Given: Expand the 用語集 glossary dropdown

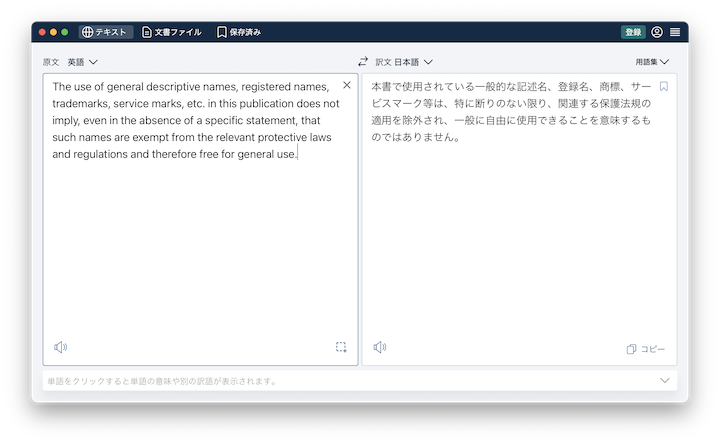Looking at the screenshot, I should [652, 62].
